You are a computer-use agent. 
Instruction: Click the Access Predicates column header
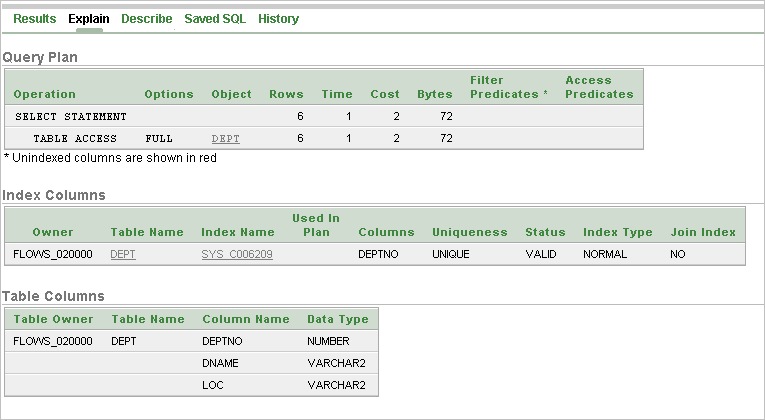tap(599, 87)
